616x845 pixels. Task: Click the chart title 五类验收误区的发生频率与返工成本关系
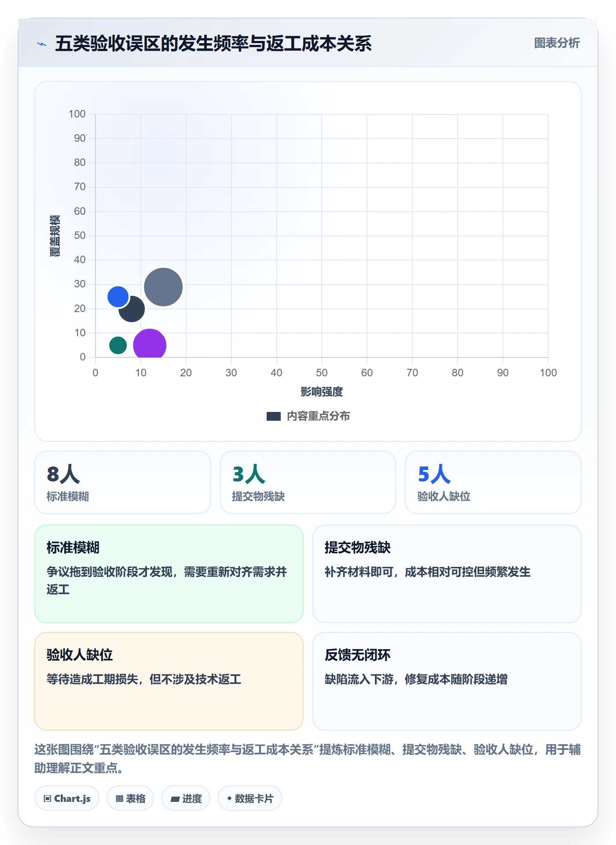point(213,44)
